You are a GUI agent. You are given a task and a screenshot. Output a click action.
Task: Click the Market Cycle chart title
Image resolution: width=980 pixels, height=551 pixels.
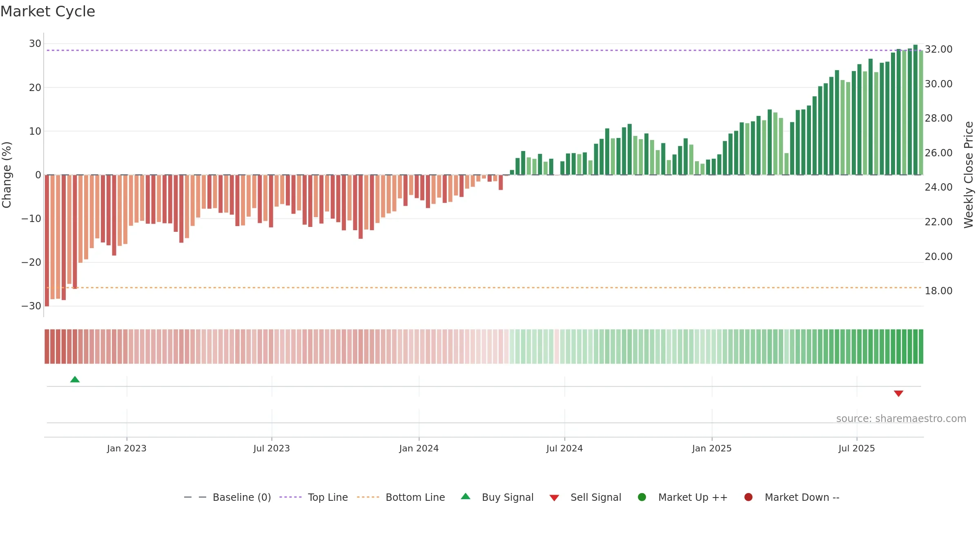(x=48, y=11)
